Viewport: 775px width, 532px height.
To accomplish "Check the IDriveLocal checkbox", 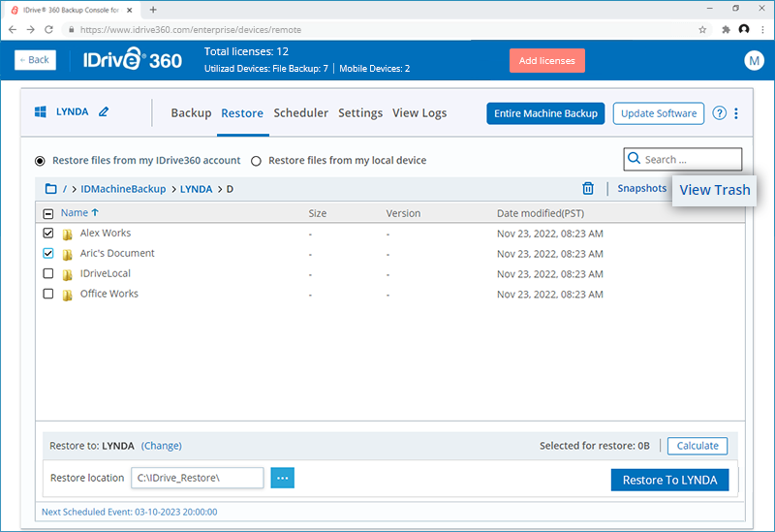I will tap(47, 273).
